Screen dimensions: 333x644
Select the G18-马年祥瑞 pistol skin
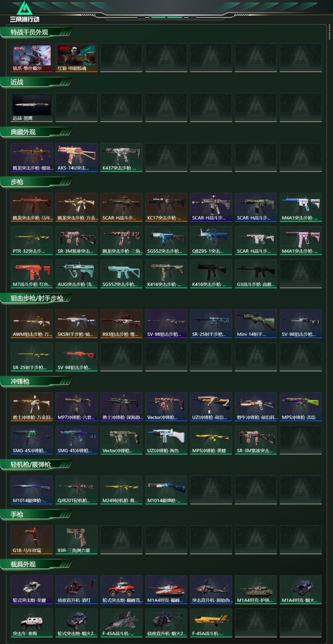tap(32, 540)
